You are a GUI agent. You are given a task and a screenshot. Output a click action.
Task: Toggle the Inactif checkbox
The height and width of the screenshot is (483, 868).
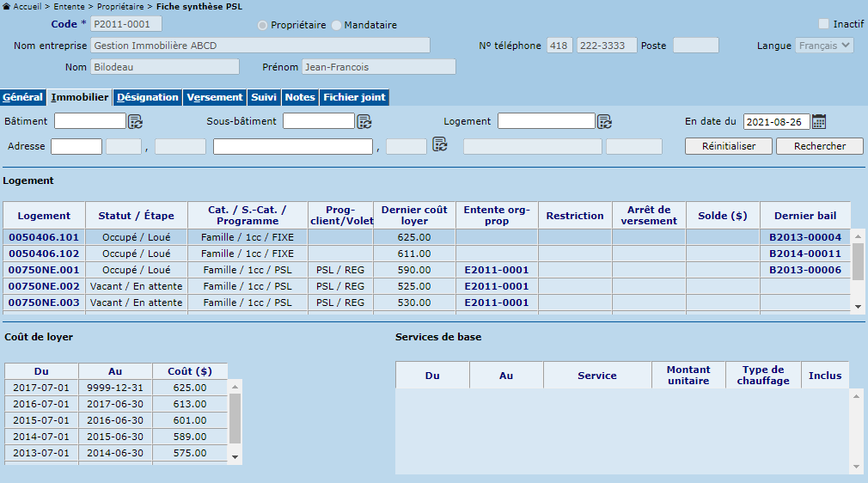pos(824,24)
